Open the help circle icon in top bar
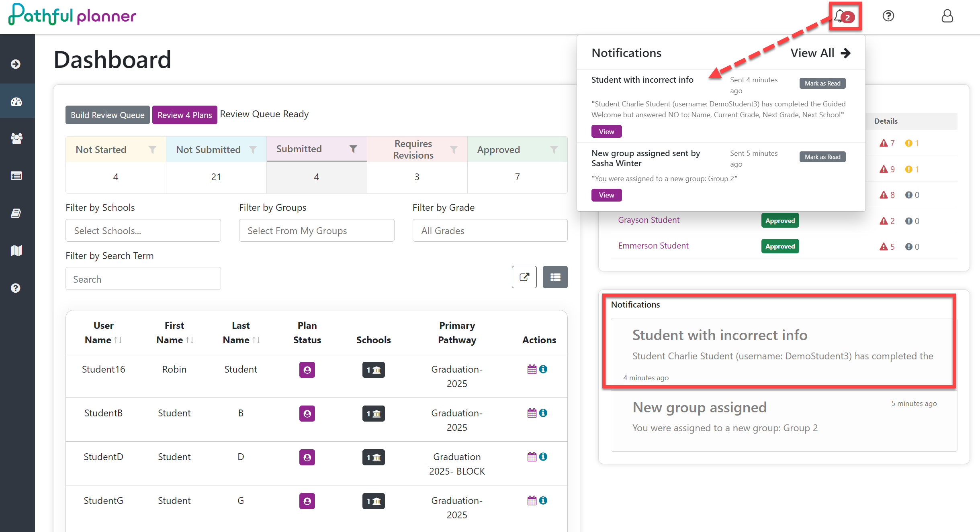Screen dimensions: 980x532 [x=888, y=16]
